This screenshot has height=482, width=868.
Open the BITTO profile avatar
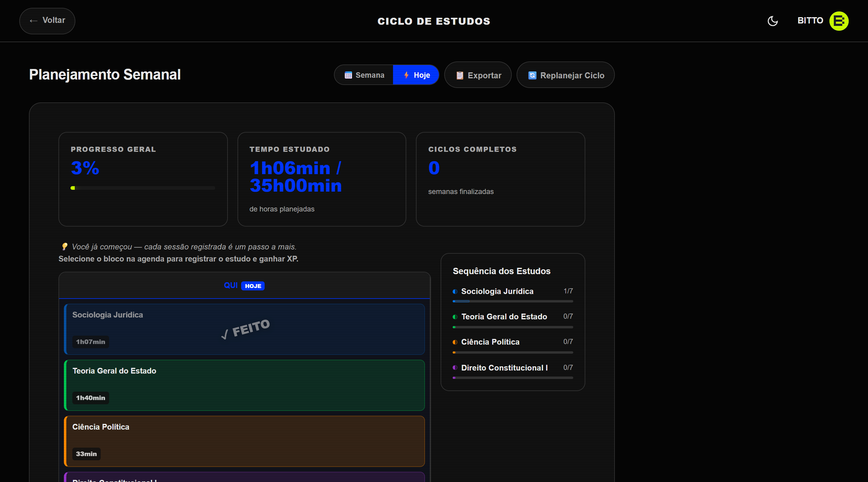839,21
